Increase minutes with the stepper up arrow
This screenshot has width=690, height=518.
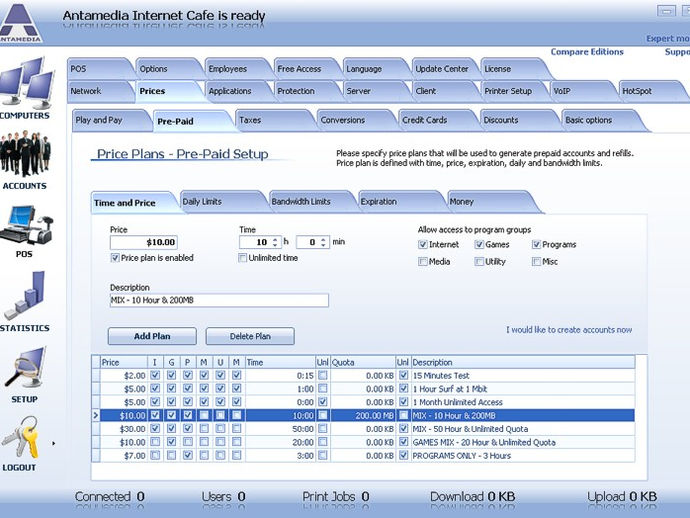coord(323,239)
